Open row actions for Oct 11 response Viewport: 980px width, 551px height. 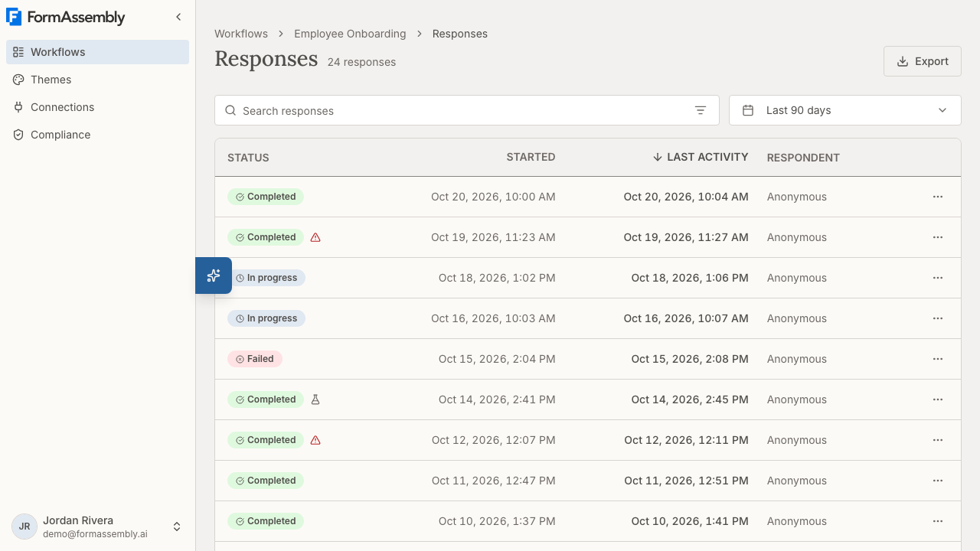coord(938,481)
